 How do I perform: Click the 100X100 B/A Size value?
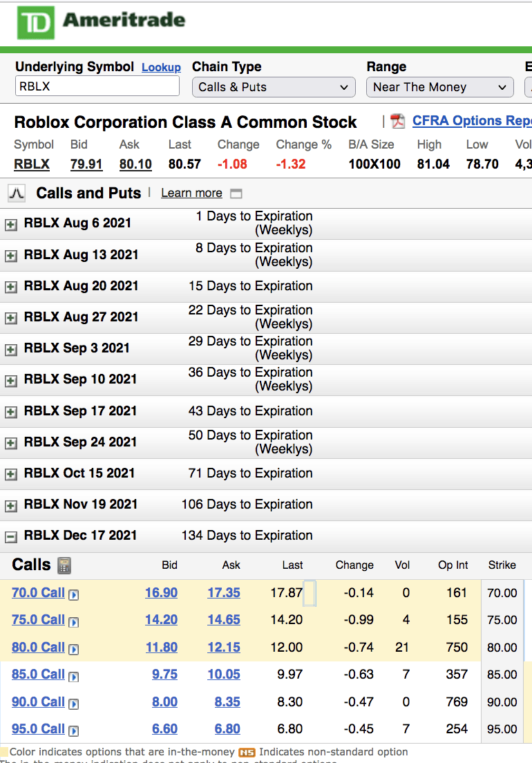coord(374,164)
